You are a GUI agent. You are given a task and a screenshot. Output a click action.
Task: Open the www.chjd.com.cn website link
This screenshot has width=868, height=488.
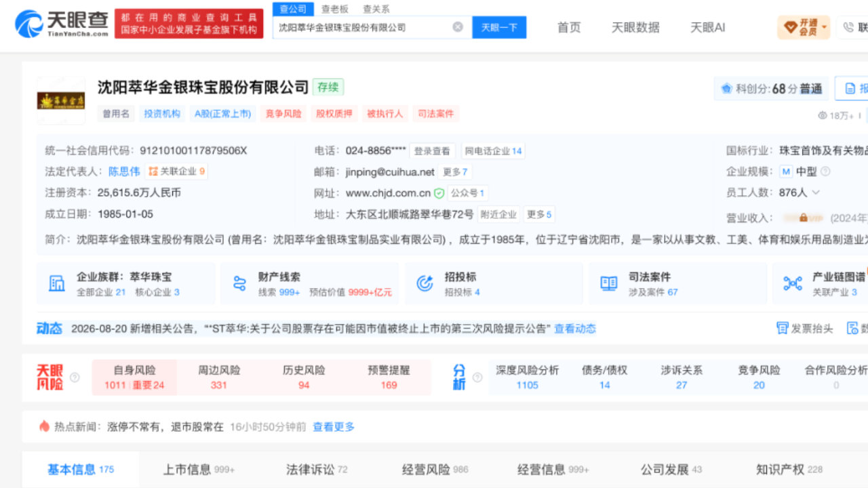(x=388, y=193)
